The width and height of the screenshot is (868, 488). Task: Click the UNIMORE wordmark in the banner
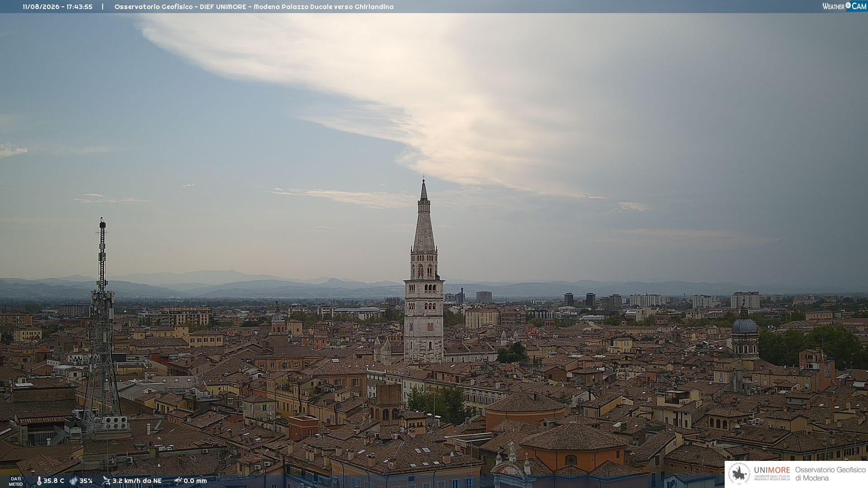click(772, 470)
